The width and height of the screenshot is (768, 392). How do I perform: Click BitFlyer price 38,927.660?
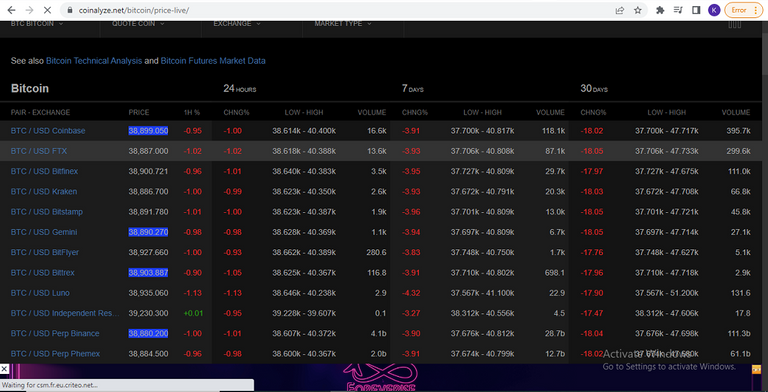[x=148, y=252]
